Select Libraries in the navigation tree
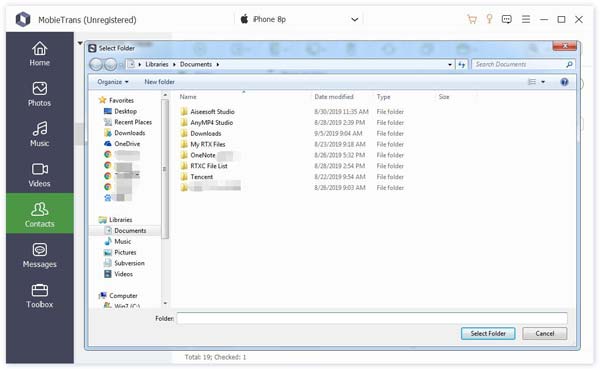The height and width of the screenshot is (370, 600). (116, 220)
